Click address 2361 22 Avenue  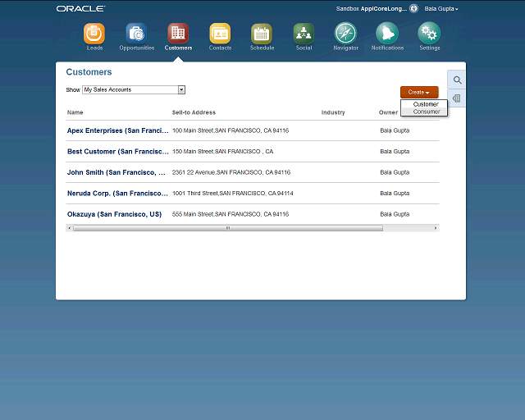[231, 172]
